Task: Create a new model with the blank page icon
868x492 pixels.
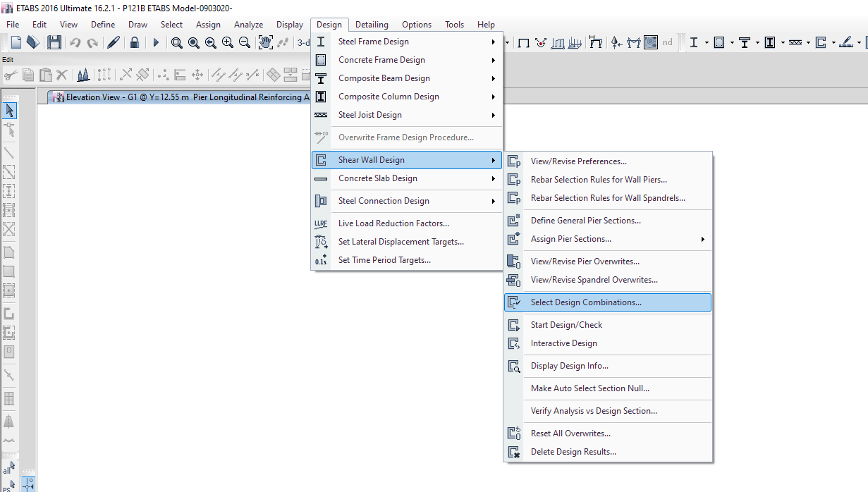Action: click(x=16, y=42)
